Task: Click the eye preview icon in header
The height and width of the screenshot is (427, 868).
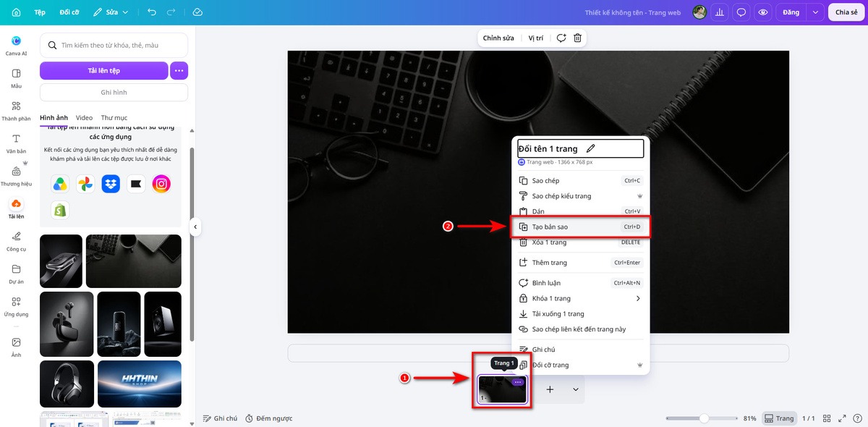Action: coord(762,12)
